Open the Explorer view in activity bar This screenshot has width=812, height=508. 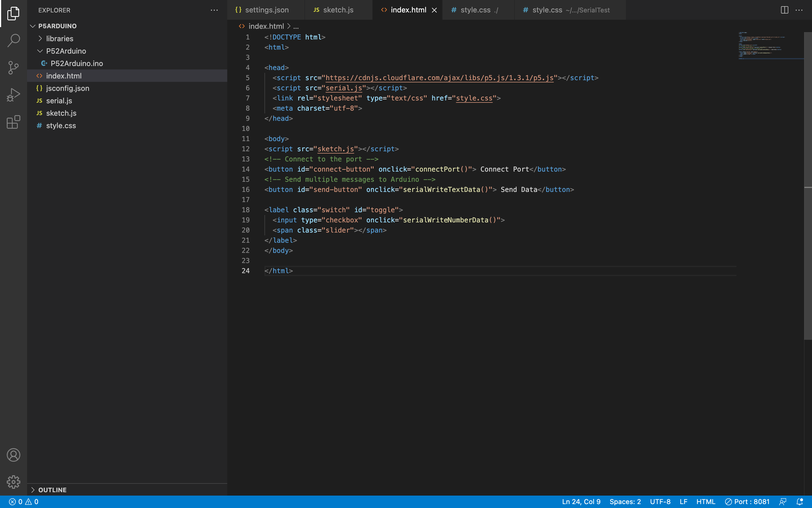coord(14,14)
